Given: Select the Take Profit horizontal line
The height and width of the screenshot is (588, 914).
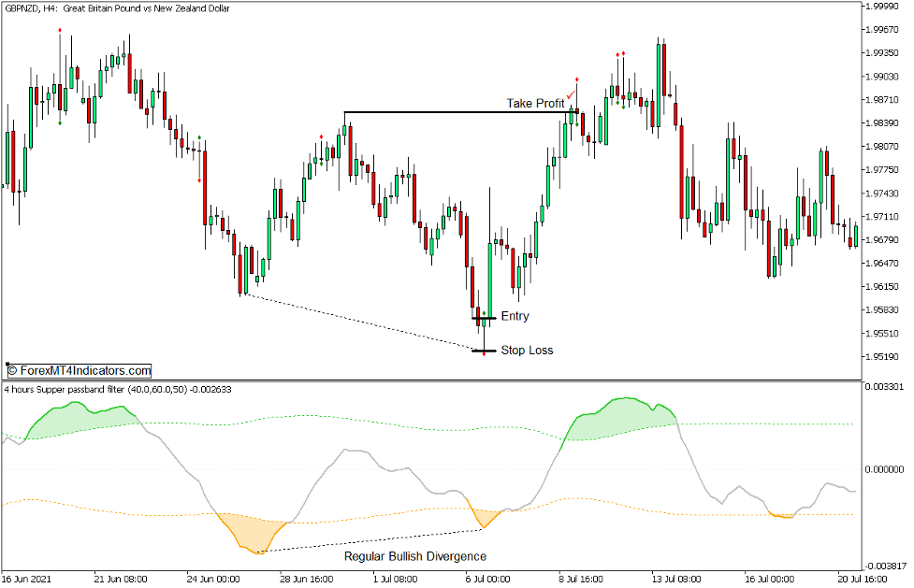Looking at the screenshot, I should click(x=449, y=109).
